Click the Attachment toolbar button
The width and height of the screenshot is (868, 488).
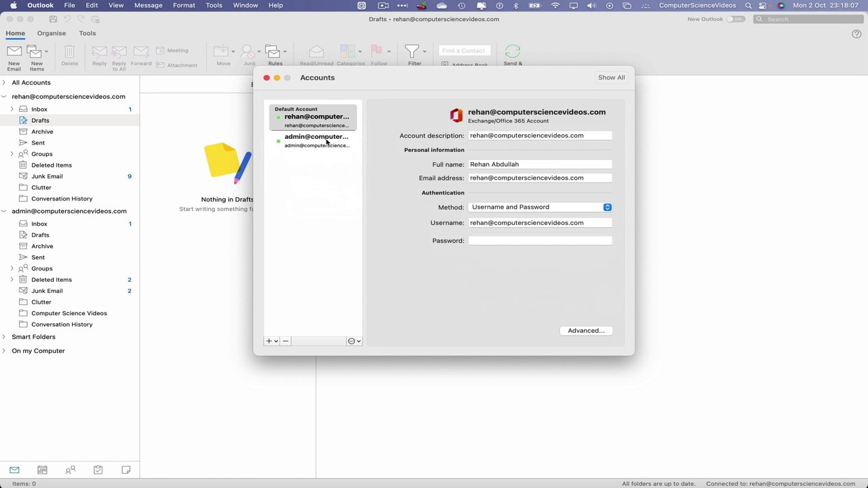coord(176,65)
